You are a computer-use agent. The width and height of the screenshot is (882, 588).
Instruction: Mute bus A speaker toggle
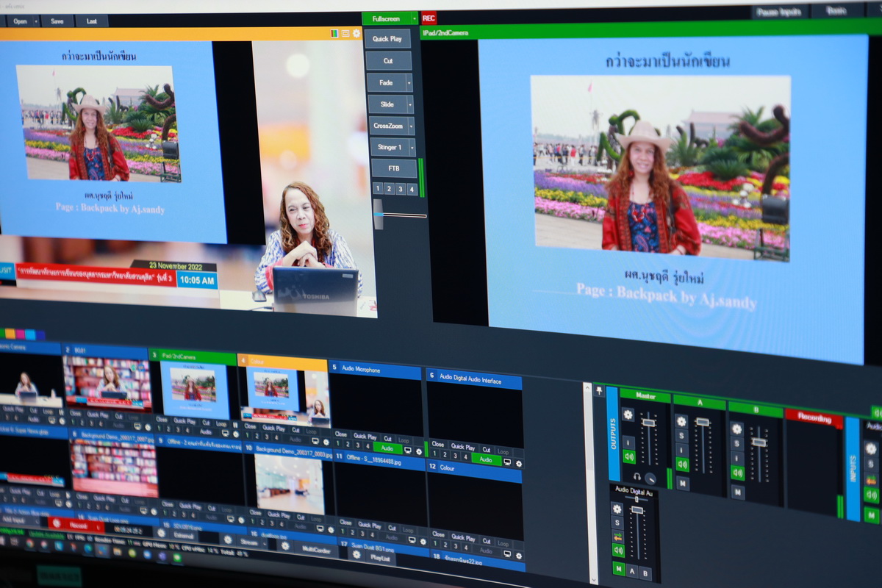[682, 465]
